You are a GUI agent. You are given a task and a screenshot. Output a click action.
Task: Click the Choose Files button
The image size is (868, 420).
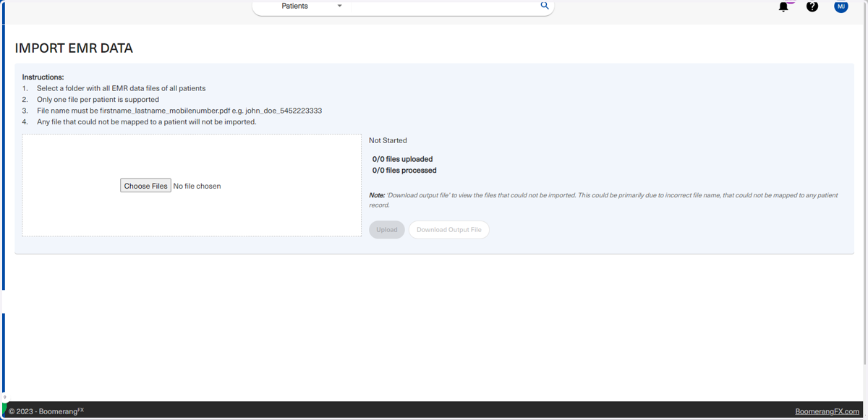pos(145,186)
